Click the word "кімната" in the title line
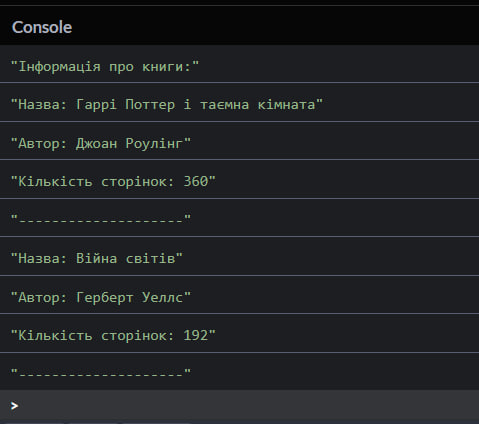 click(x=286, y=105)
